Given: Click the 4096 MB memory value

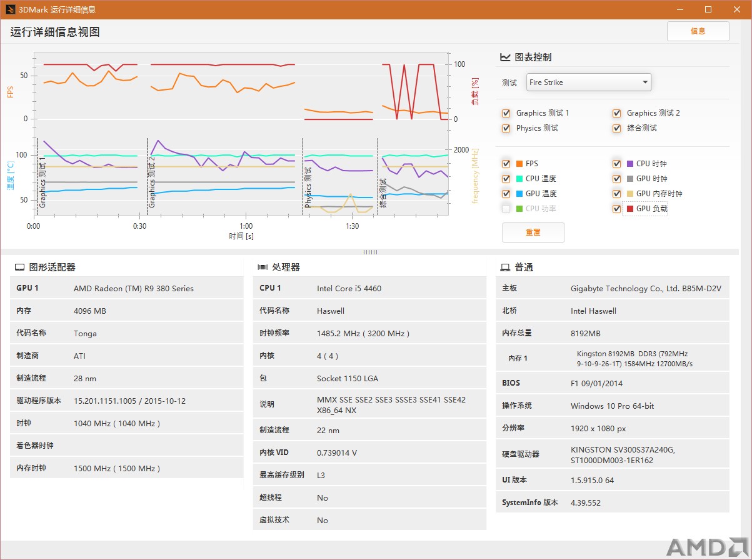Looking at the screenshot, I should (x=90, y=311).
